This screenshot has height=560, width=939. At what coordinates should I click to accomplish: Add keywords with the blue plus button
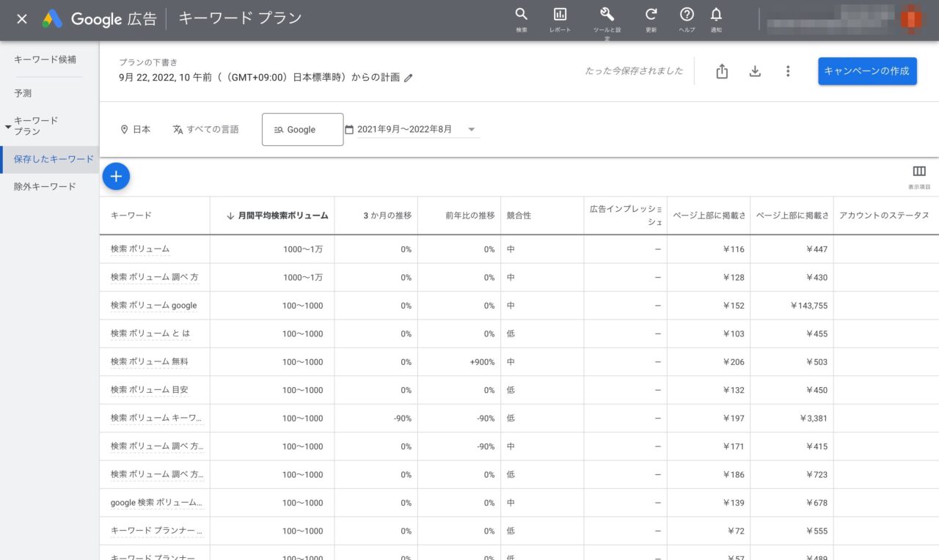(115, 176)
